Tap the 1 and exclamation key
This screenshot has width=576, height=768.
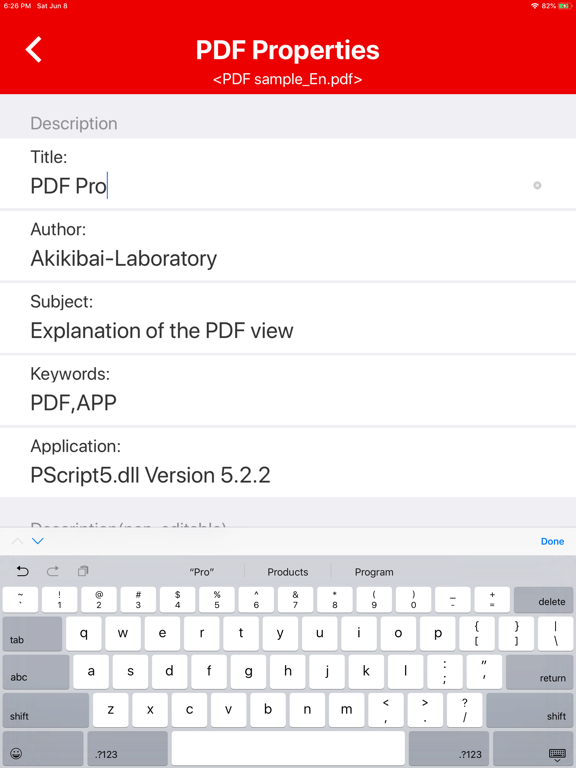point(59,600)
